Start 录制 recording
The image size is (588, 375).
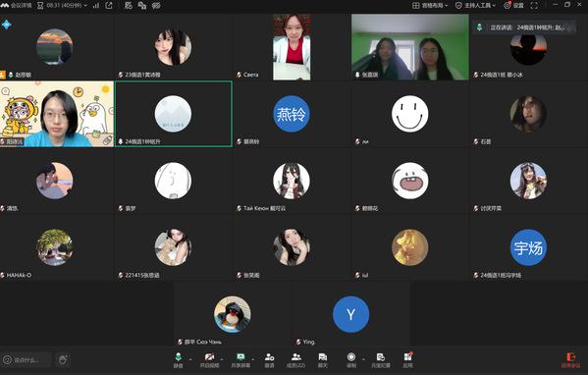click(351, 359)
